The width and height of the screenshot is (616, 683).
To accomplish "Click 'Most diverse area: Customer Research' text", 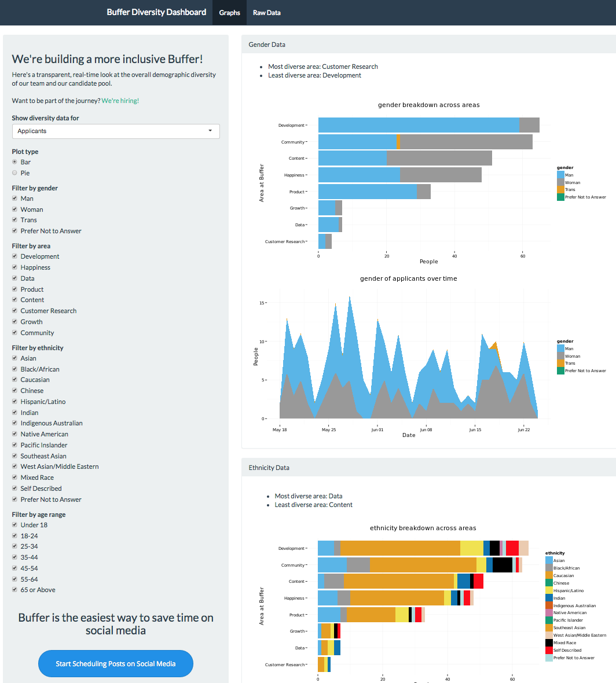I will (323, 67).
